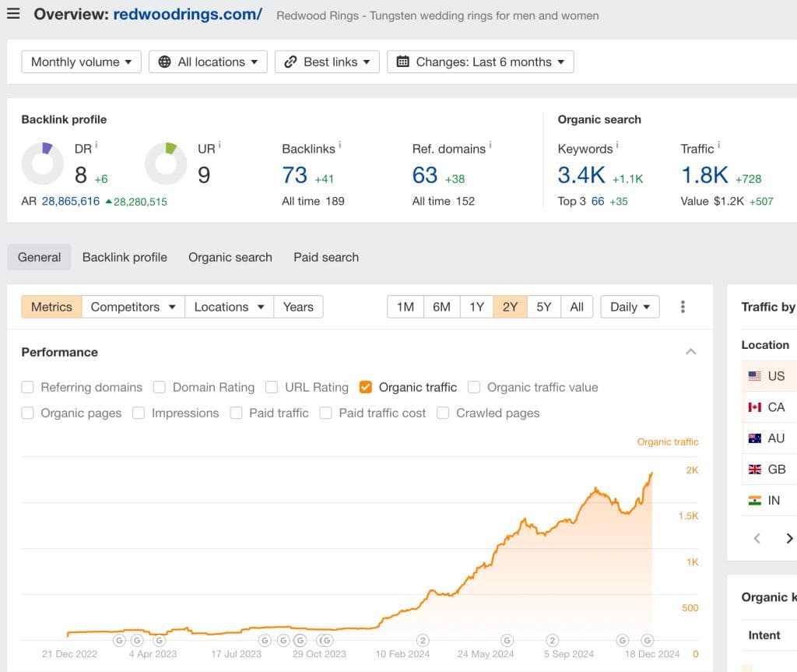797x672 pixels.
Task: Go to next Traffic by location page
Action: [789, 538]
